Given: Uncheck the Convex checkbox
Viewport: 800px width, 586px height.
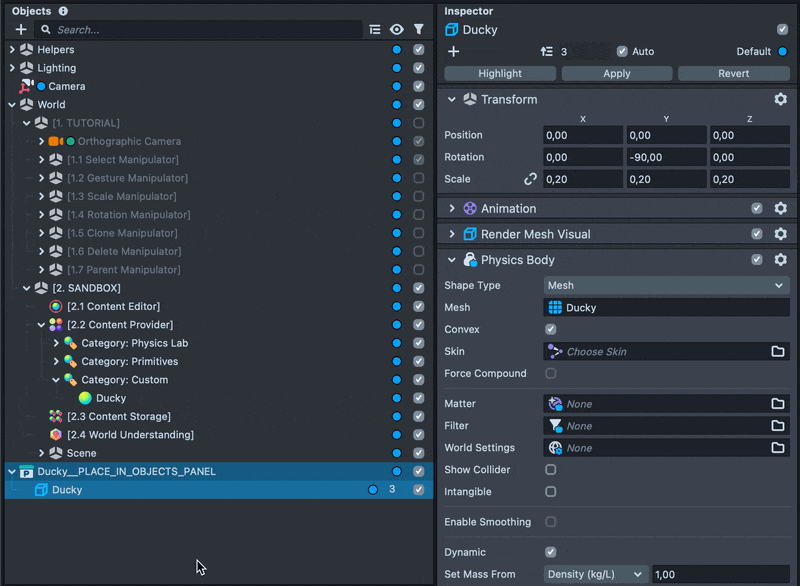Looking at the screenshot, I should [551, 330].
